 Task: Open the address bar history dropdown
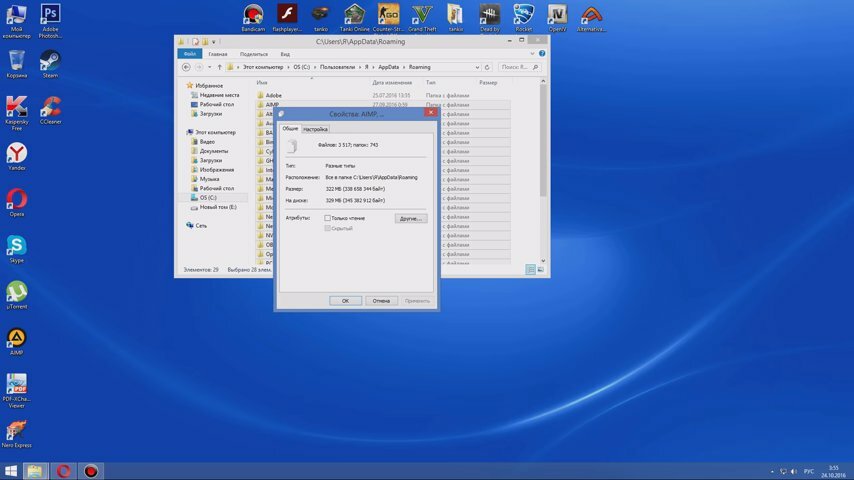coord(477,67)
